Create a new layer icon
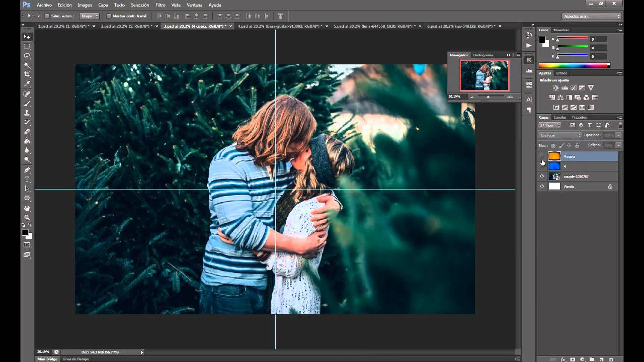Screen dimensions: 644x362 click(601, 359)
